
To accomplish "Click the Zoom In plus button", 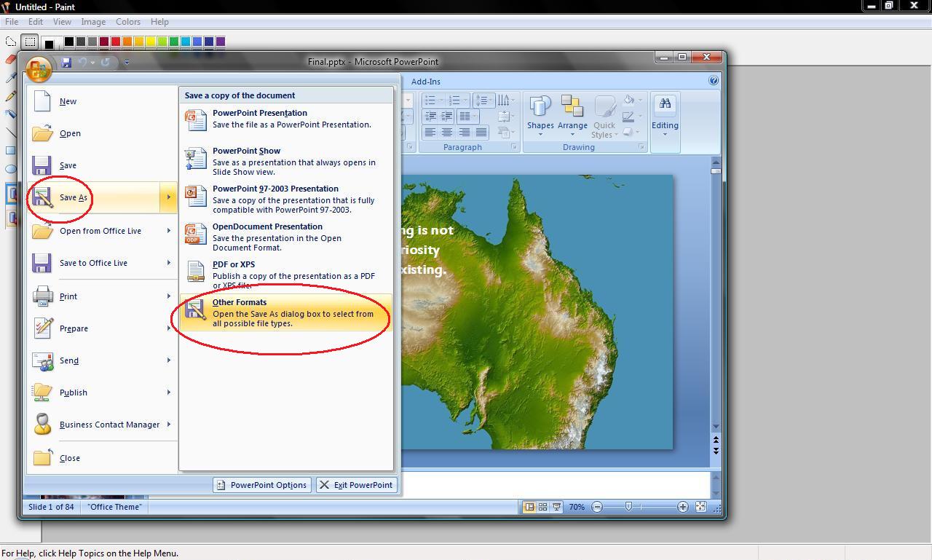I will [682, 507].
